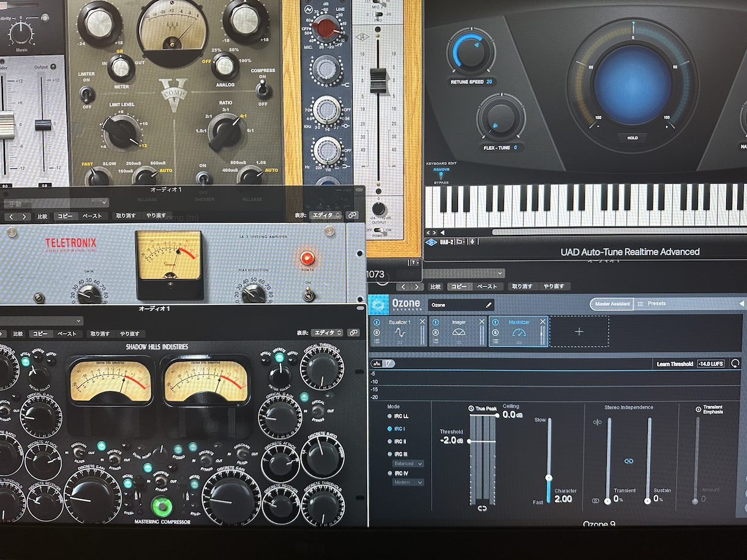747x560 pixels.
Task: Open the エディタ view dropdown in LA-2A window
Action: (x=327, y=215)
